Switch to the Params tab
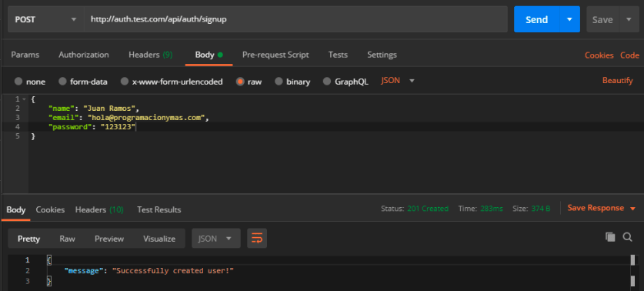Screen dimensions: 644x291 25,55
